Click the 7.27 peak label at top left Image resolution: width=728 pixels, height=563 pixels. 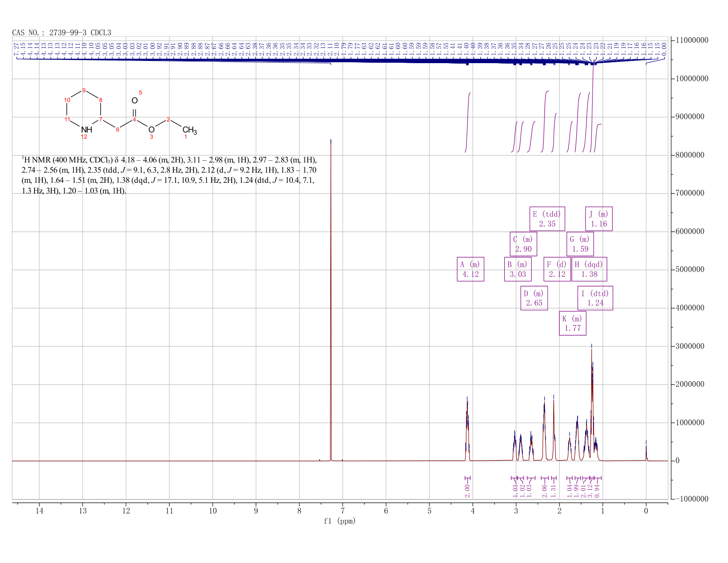(x=17, y=49)
